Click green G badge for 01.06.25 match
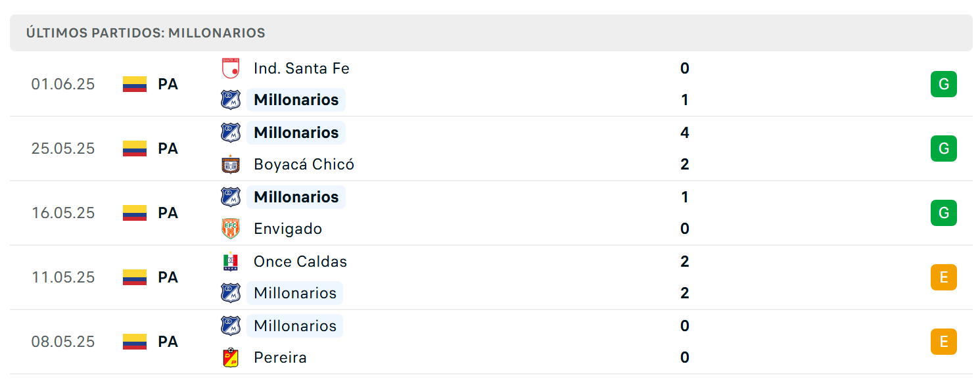 pos(943,84)
